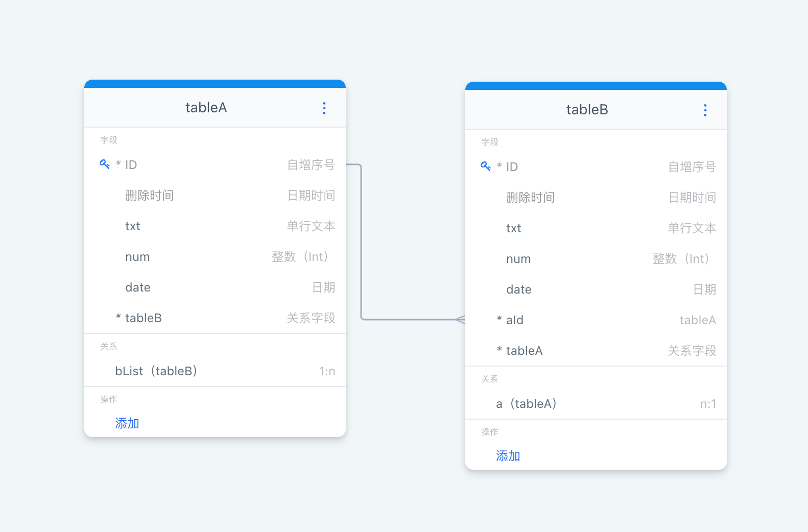This screenshot has width=808, height=532.
Task: Select the tableA card title
Action: [206, 108]
